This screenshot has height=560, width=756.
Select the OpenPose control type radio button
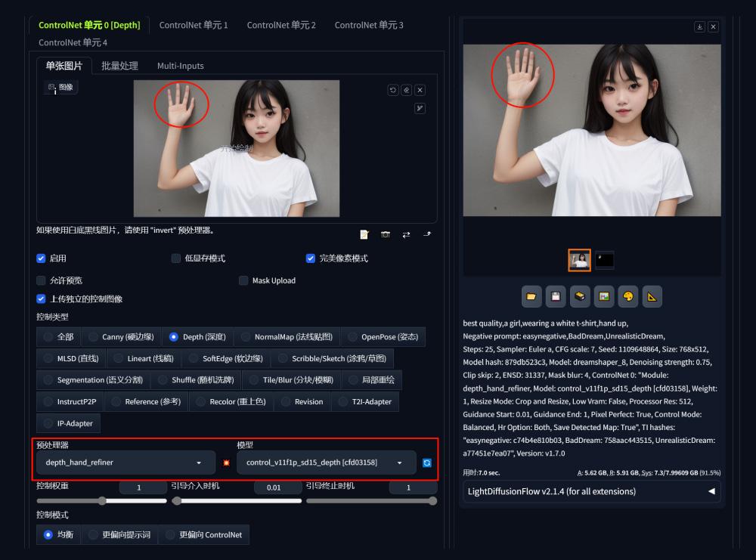click(x=354, y=337)
